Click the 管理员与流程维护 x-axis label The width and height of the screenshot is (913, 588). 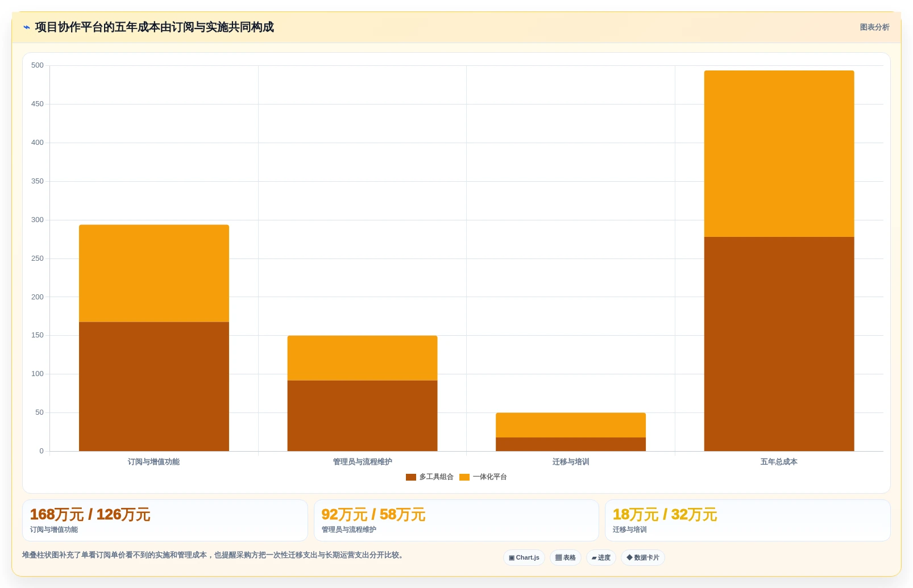point(362,462)
